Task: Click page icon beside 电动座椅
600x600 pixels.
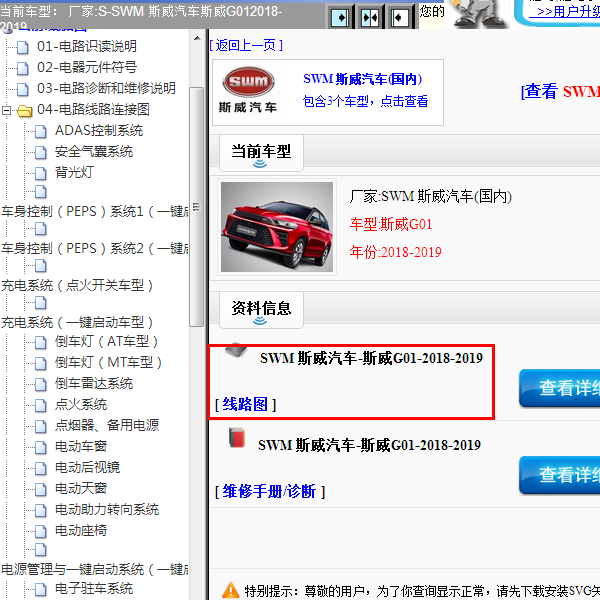Action: tap(41, 531)
